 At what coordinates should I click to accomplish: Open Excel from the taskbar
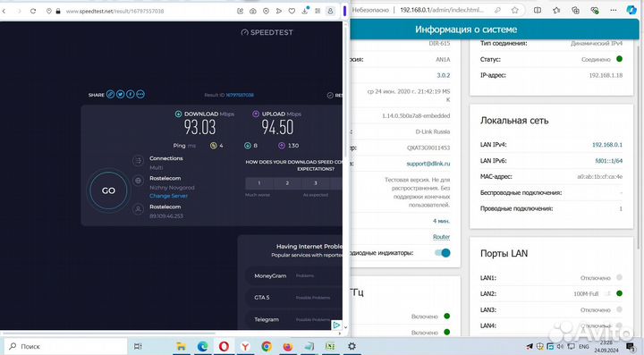(330, 347)
